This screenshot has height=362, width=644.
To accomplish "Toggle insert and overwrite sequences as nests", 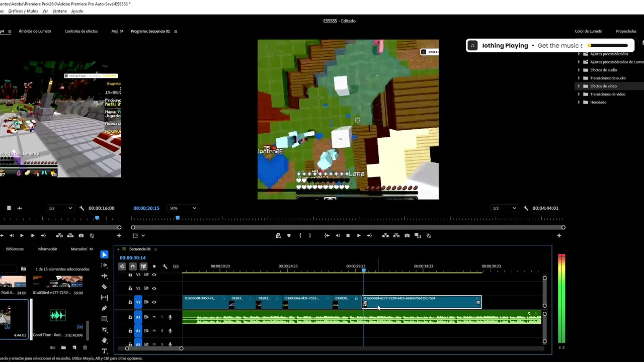I will pyautogui.click(x=122, y=266).
